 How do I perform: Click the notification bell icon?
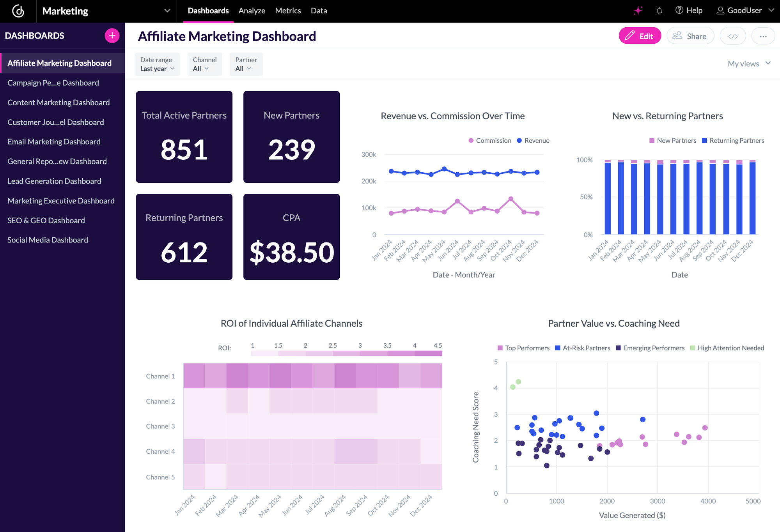(x=660, y=11)
